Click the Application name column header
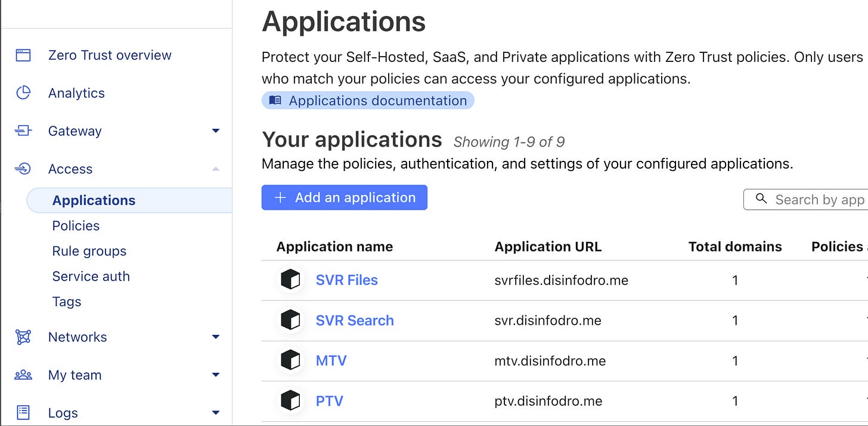The height and width of the screenshot is (426, 868). pos(334,247)
